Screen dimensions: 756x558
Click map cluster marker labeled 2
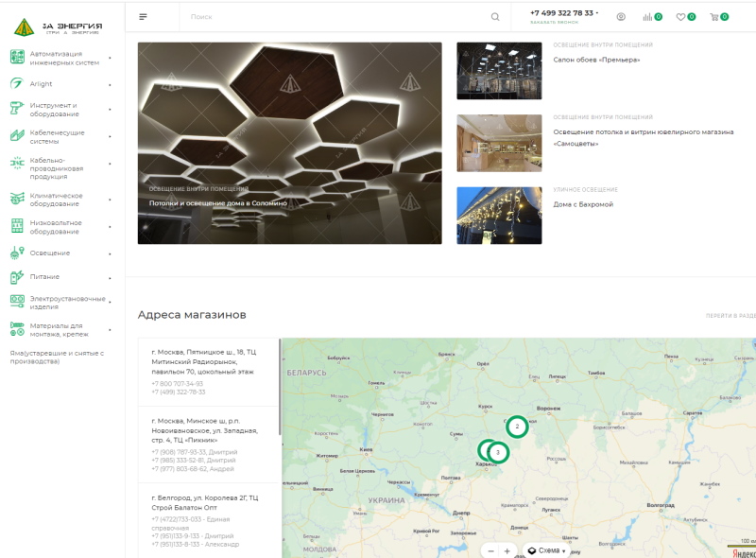coord(517,427)
